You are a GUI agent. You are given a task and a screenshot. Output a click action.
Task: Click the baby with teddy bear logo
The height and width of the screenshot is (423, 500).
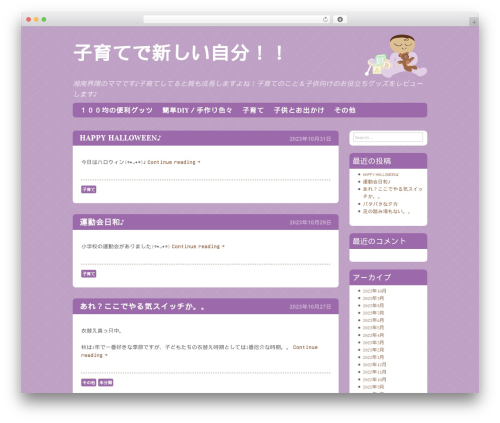396,55
